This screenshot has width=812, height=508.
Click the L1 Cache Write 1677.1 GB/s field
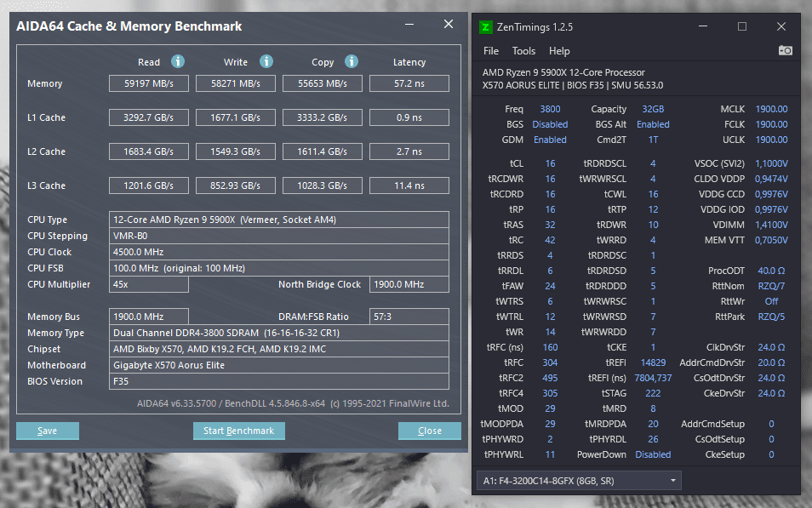point(236,117)
